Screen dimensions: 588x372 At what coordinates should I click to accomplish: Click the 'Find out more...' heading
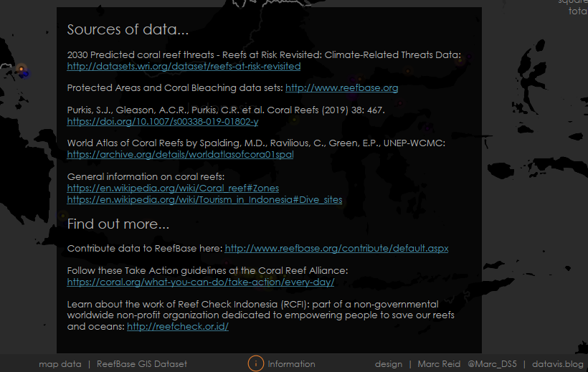pyautogui.click(x=118, y=224)
